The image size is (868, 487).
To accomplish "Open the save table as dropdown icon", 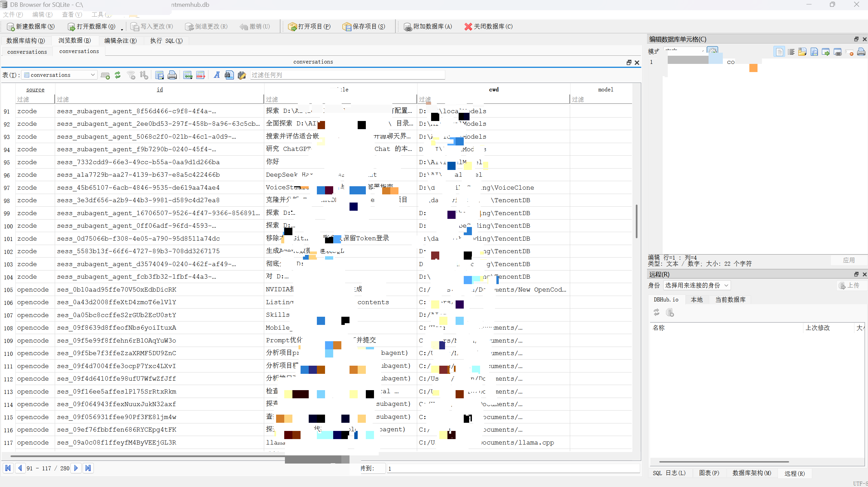I will pyautogui.click(x=159, y=75).
